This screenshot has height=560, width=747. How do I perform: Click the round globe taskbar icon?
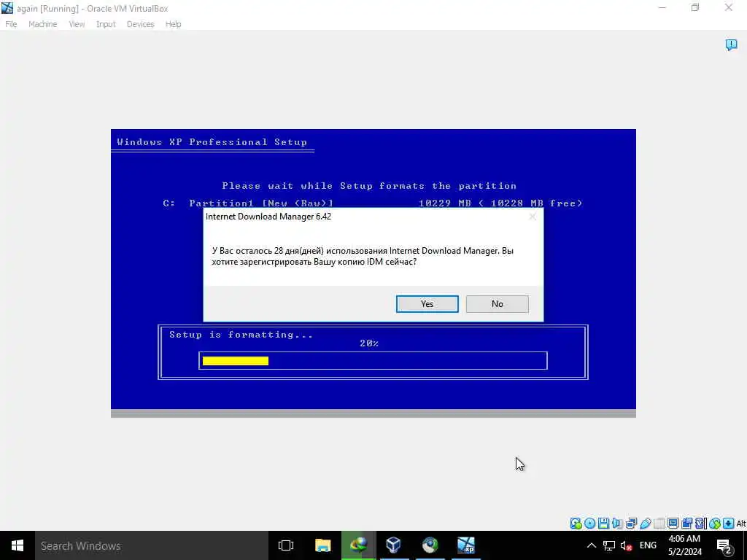coord(430,545)
